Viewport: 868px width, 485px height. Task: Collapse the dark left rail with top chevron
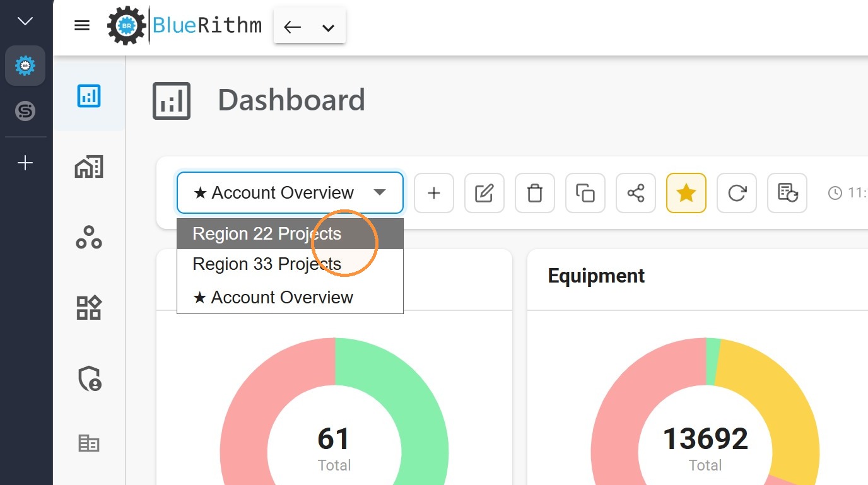tap(25, 21)
